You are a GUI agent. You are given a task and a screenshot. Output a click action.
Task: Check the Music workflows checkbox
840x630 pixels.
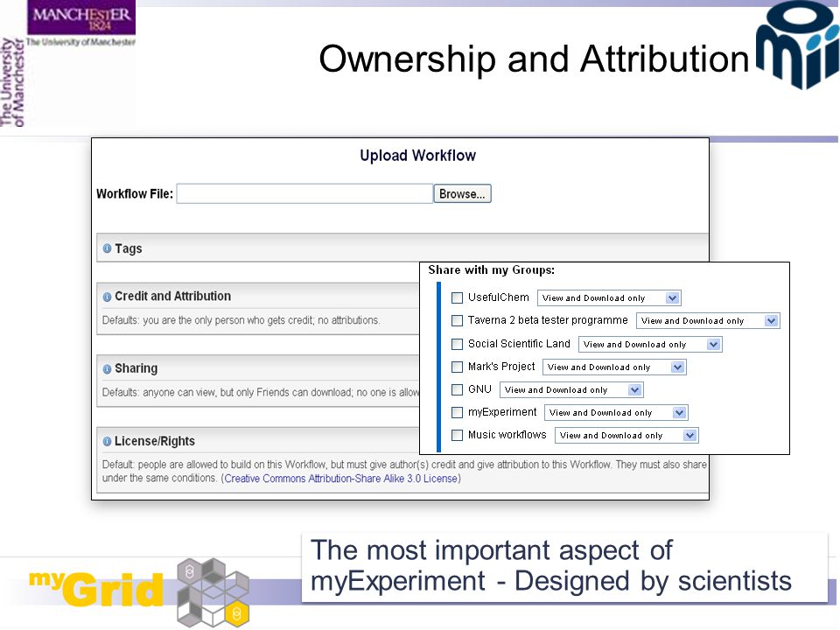coord(457,435)
